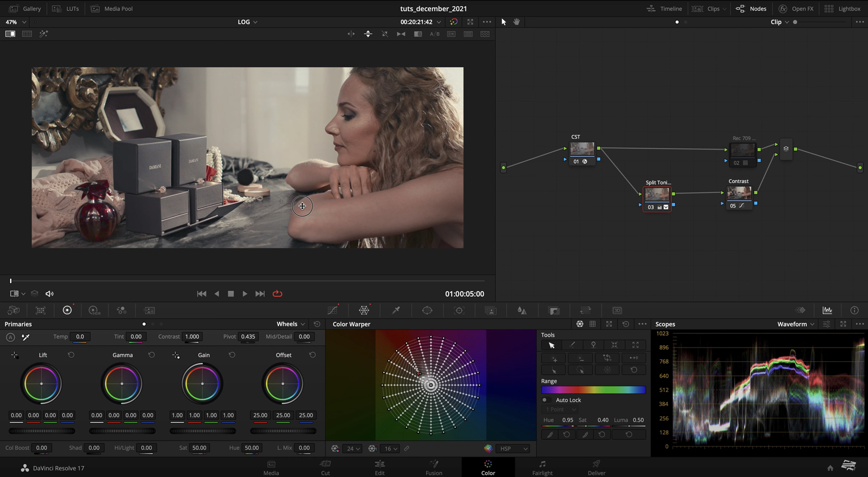
Task: Open the Power Window palette
Action: click(427, 310)
